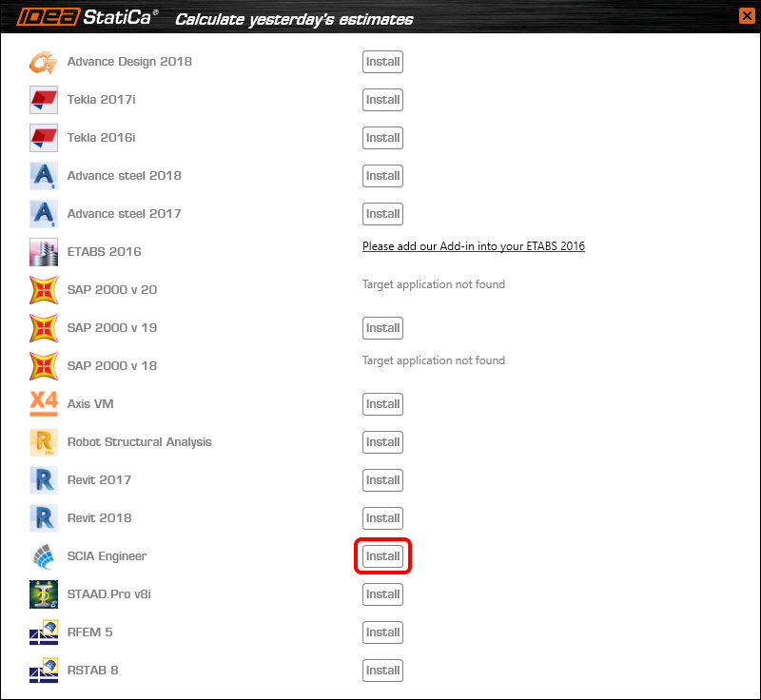The image size is (761, 700).
Task: Select the 'RFEM 5' label
Action: point(89,632)
